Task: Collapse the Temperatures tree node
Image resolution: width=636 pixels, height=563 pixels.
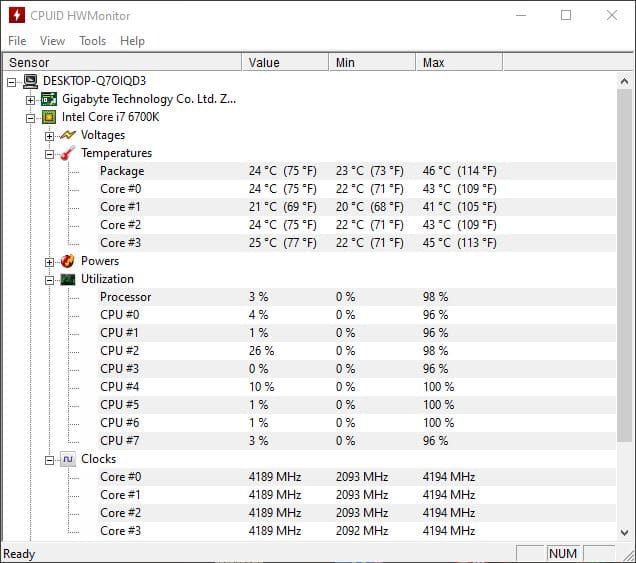Action: (x=49, y=154)
